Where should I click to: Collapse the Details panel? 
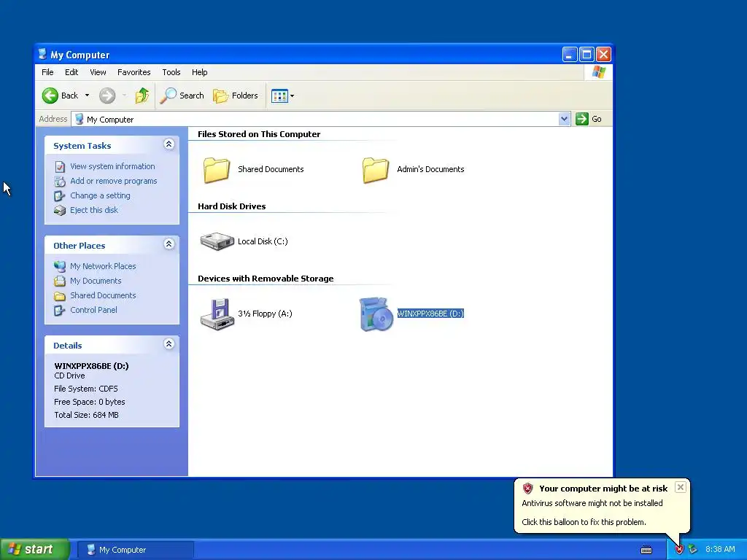click(169, 344)
